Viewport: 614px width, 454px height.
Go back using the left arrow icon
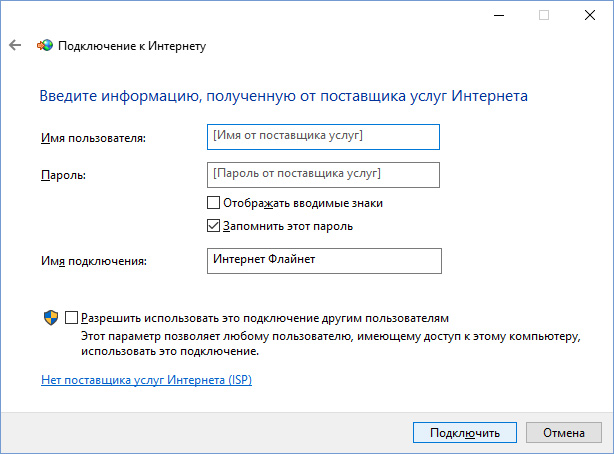coord(15,45)
